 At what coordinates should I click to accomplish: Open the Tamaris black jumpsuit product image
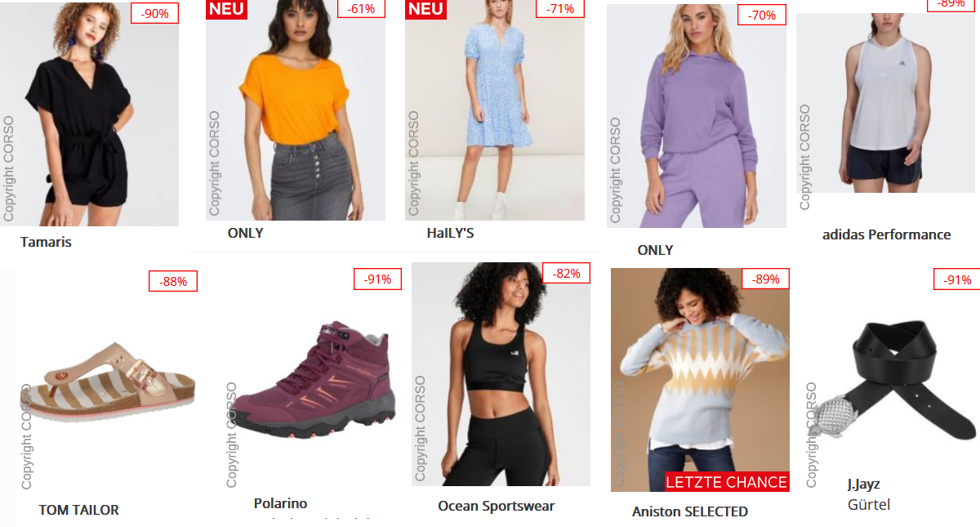pos(89,113)
